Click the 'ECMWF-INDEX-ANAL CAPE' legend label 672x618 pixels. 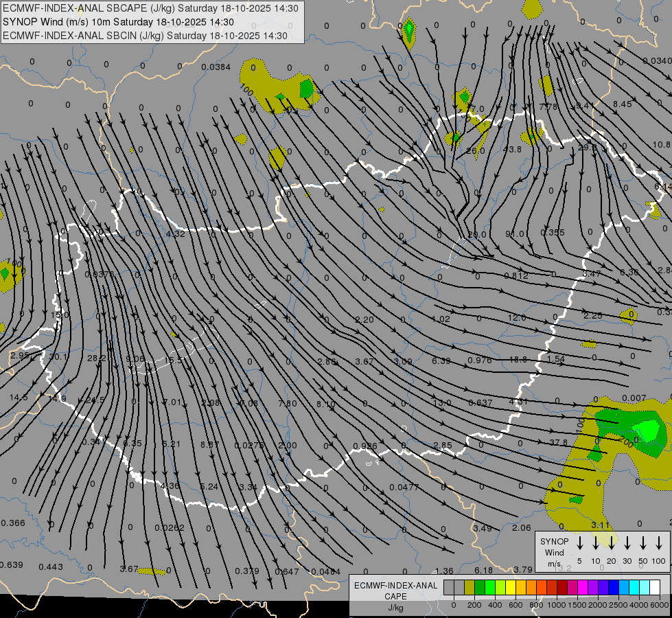(395, 591)
